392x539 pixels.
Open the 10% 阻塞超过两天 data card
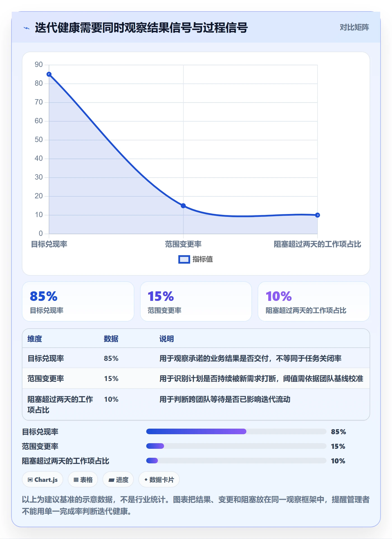(x=314, y=301)
